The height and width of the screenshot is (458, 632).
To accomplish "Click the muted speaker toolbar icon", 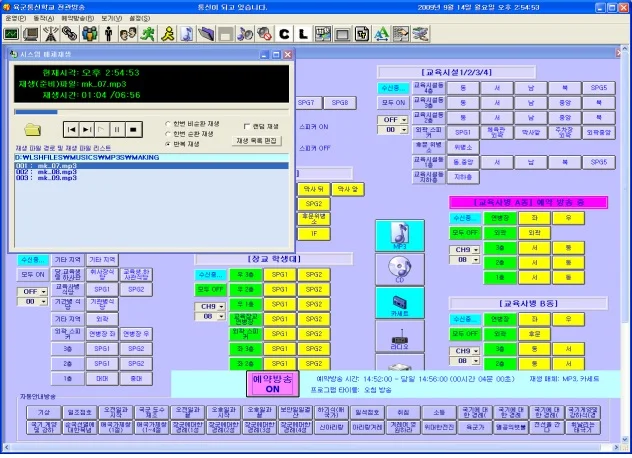I will tap(264, 34).
